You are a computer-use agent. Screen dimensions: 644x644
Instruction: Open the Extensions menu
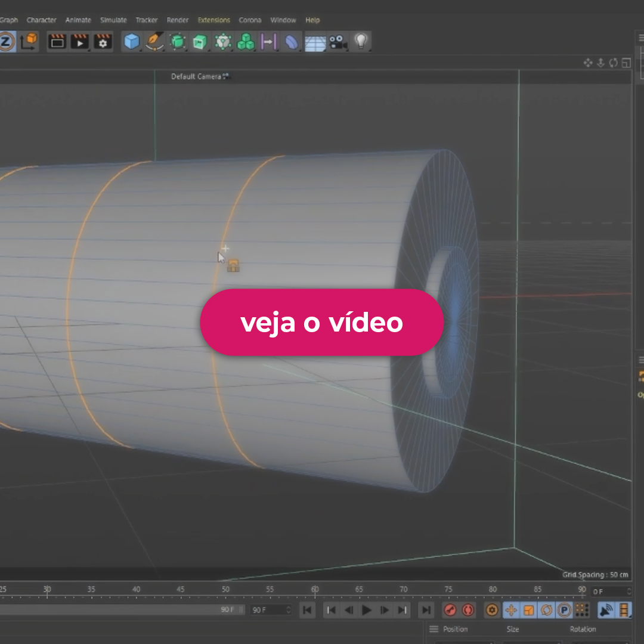[x=213, y=20]
